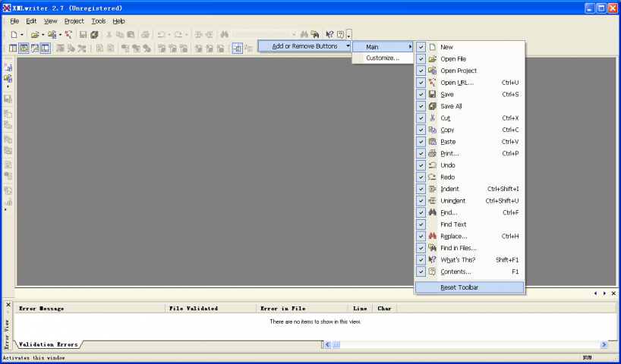Toggle the Find Text checkbox off

click(x=421, y=224)
